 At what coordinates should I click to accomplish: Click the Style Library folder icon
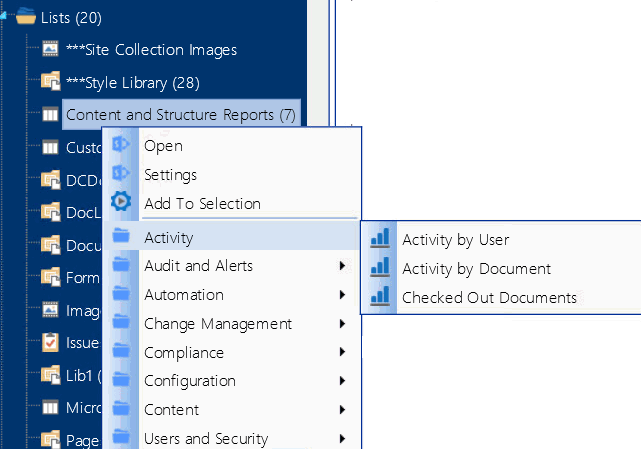51,82
